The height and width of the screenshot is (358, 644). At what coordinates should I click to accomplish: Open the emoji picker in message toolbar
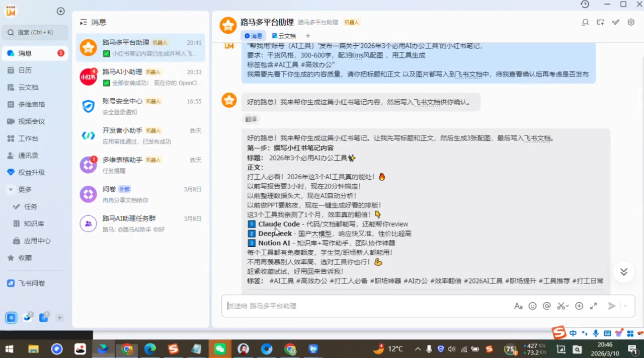coord(533,306)
